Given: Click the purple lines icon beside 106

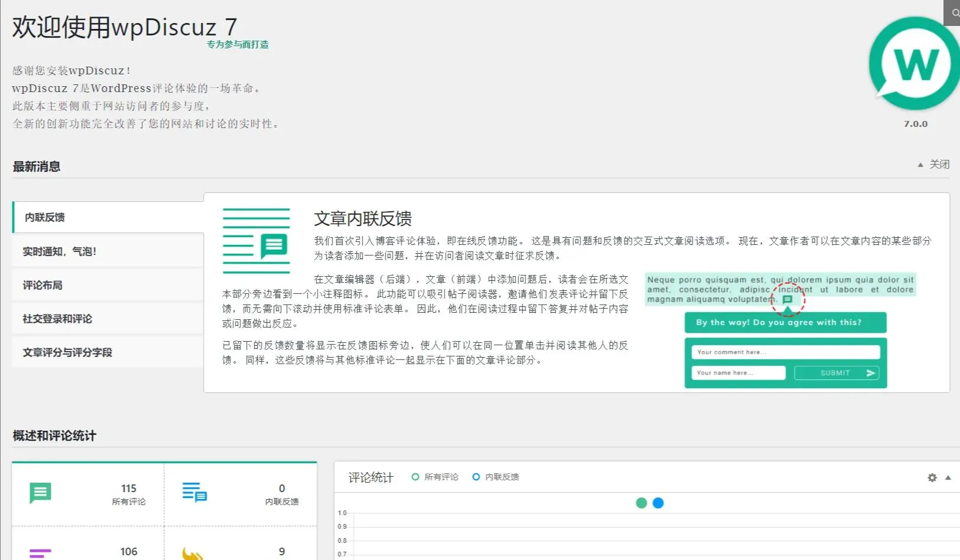Looking at the screenshot, I should click(40, 554).
